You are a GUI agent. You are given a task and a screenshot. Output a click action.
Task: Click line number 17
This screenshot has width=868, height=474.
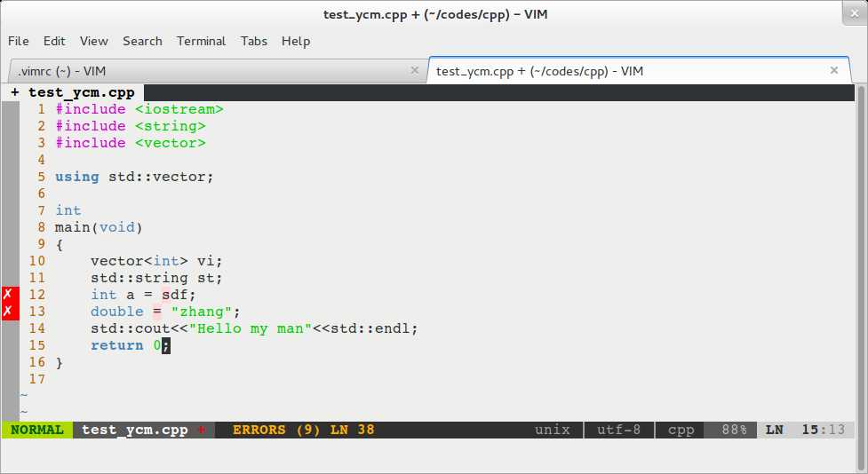tap(37, 379)
